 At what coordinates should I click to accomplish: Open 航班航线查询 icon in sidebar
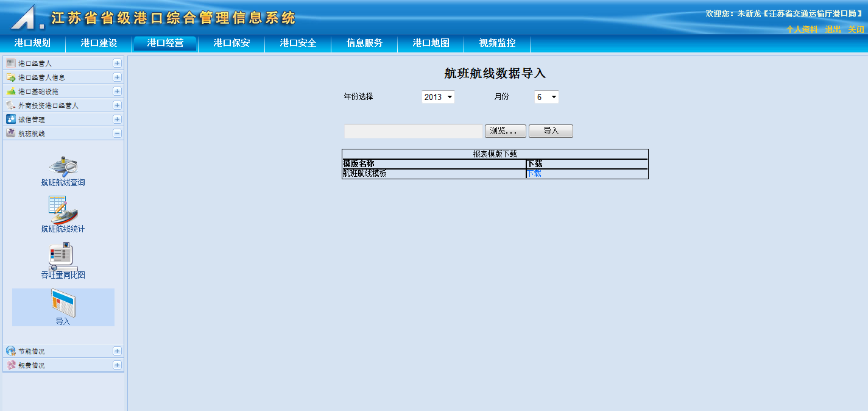click(x=63, y=166)
